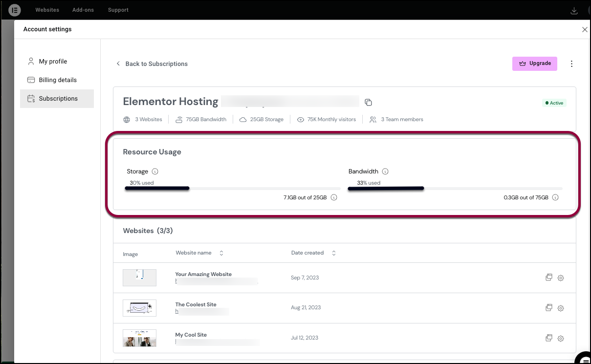
Task: Click info icon beside 7.1GB out of 25GB
Action: [334, 198]
